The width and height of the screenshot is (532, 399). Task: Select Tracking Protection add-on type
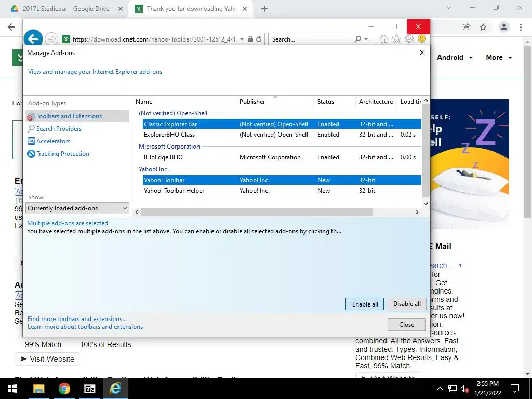58,154
